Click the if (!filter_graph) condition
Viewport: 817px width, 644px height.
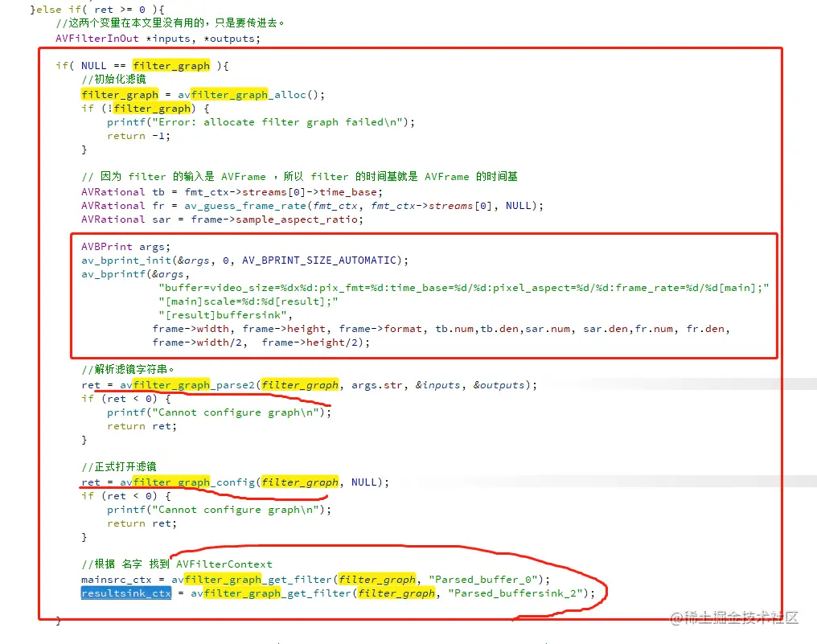(x=146, y=109)
